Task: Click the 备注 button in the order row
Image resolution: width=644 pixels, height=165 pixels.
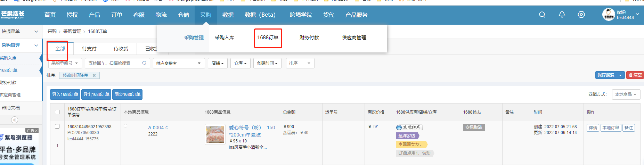Action: [x=629, y=128]
